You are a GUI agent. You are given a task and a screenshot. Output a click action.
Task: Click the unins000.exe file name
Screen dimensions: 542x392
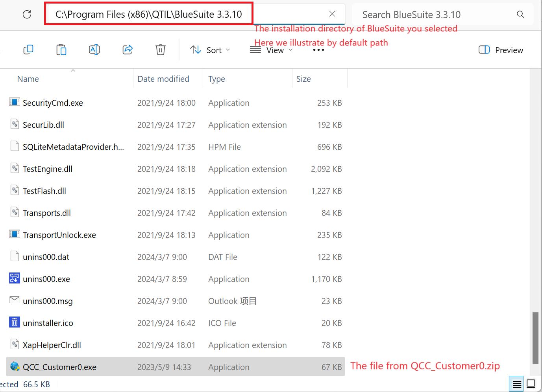(46, 279)
